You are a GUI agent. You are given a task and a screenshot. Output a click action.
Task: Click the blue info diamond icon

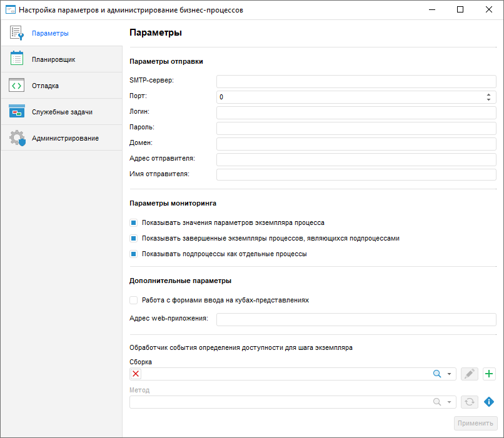pos(490,402)
